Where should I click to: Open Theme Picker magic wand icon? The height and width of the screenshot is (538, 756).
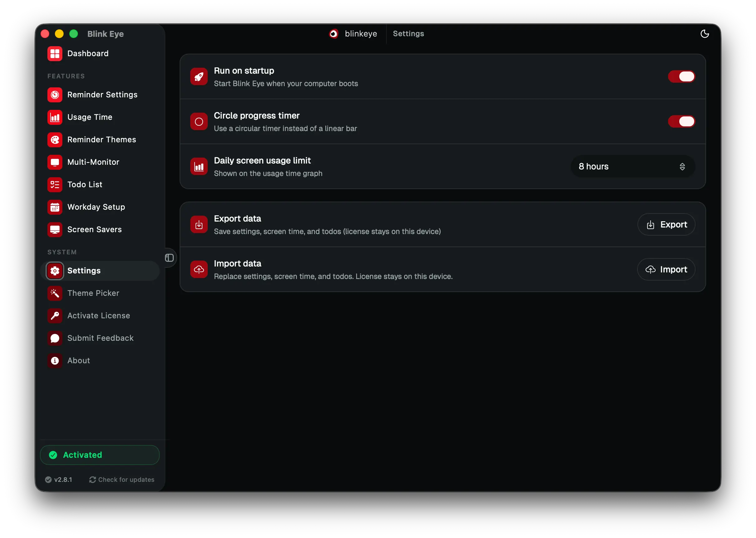click(55, 294)
